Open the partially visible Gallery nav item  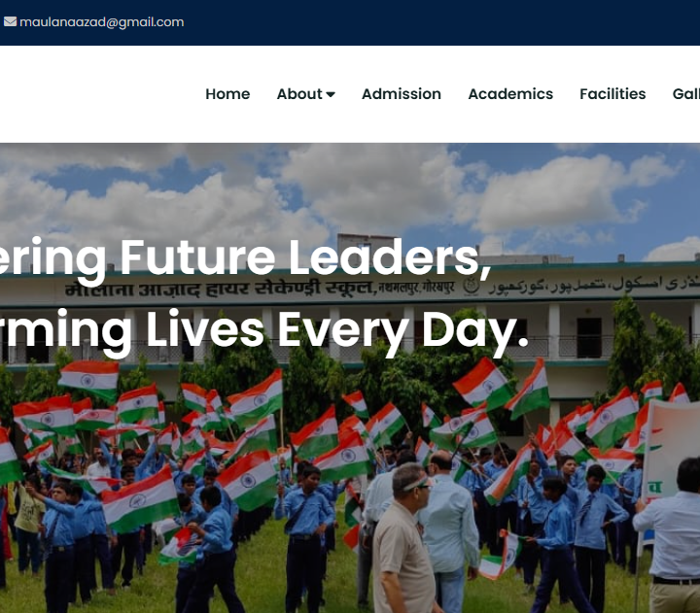click(x=686, y=94)
